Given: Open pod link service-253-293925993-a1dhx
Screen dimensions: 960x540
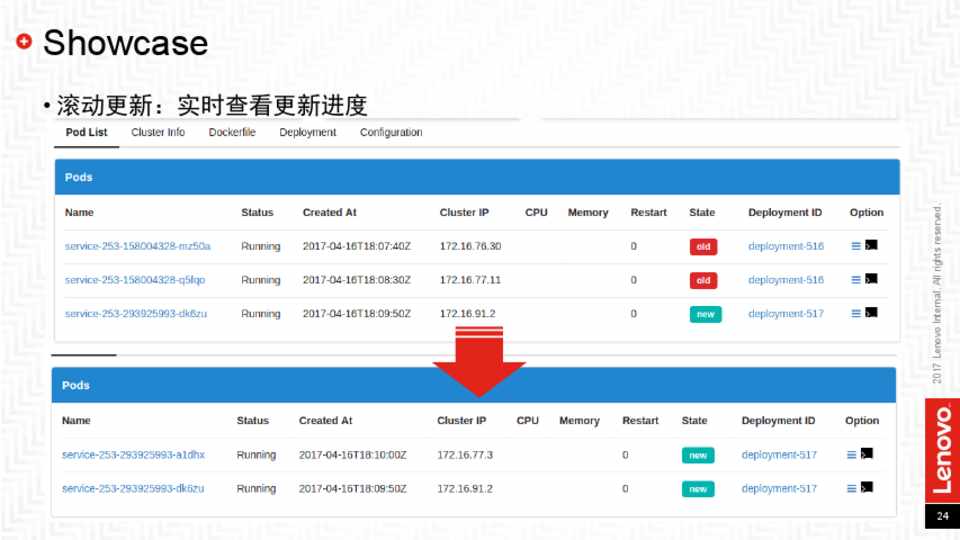Looking at the screenshot, I should coord(133,455).
